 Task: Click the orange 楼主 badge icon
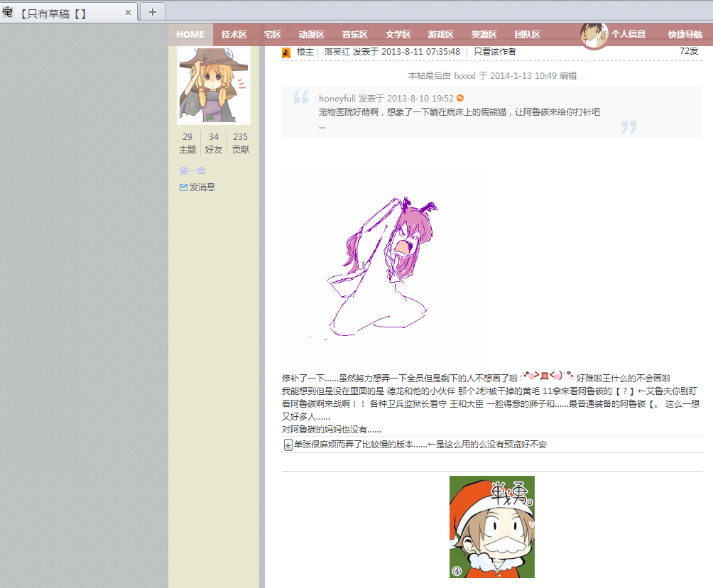(x=286, y=53)
